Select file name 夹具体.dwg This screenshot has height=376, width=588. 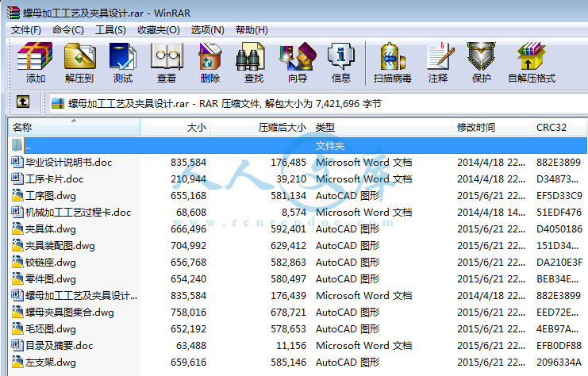[51, 229]
